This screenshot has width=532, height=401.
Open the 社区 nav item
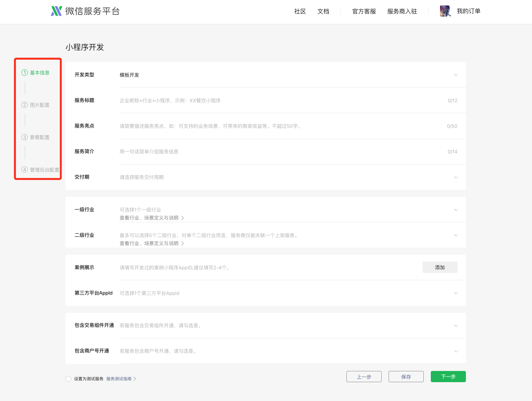pyautogui.click(x=300, y=12)
